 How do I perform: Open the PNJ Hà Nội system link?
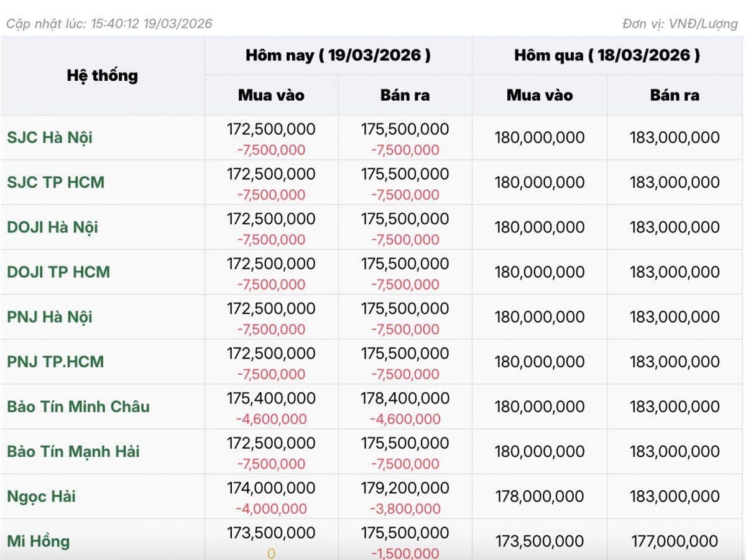(50, 316)
